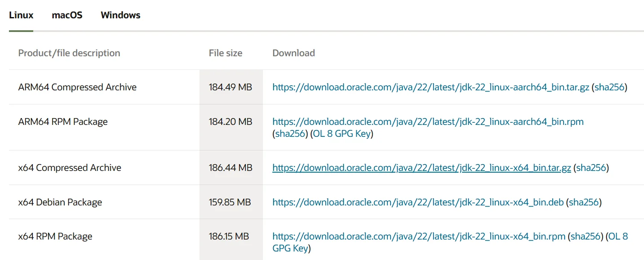Download the x64 Compressed Archive tar.gz
Screen dimensions: 644x260
422,168
